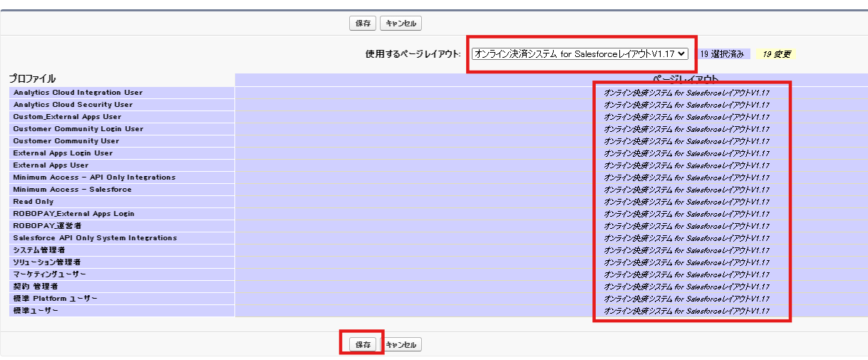Select the Analytics Cloud Integration User profile
The width and height of the screenshot is (868, 360).
click(78, 93)
